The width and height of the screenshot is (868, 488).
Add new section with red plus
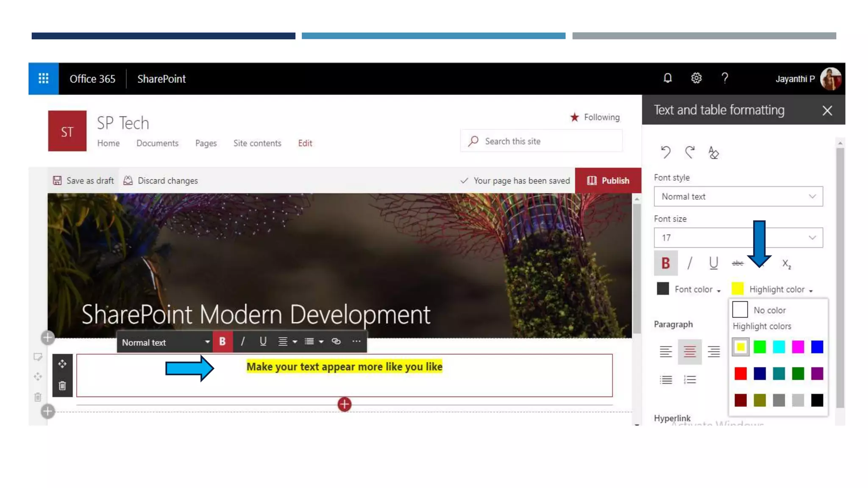(x=344, y=404)
